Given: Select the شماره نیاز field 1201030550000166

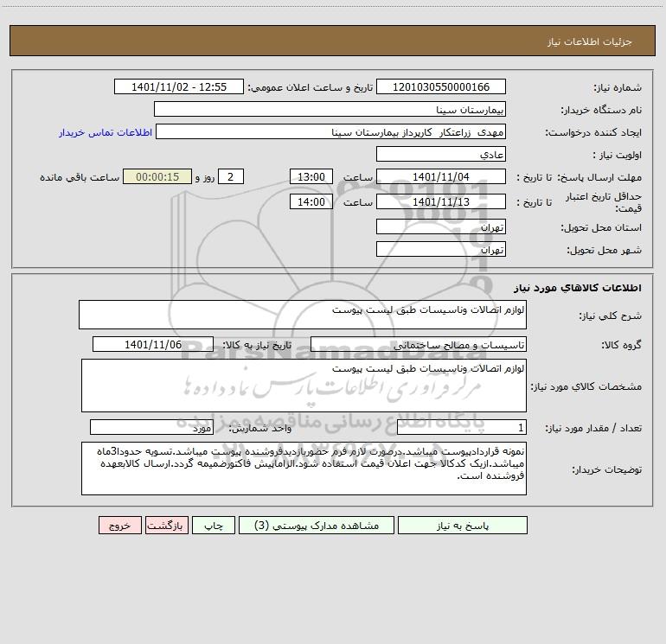Looking at the screenshot, I should tap(441, 86).
